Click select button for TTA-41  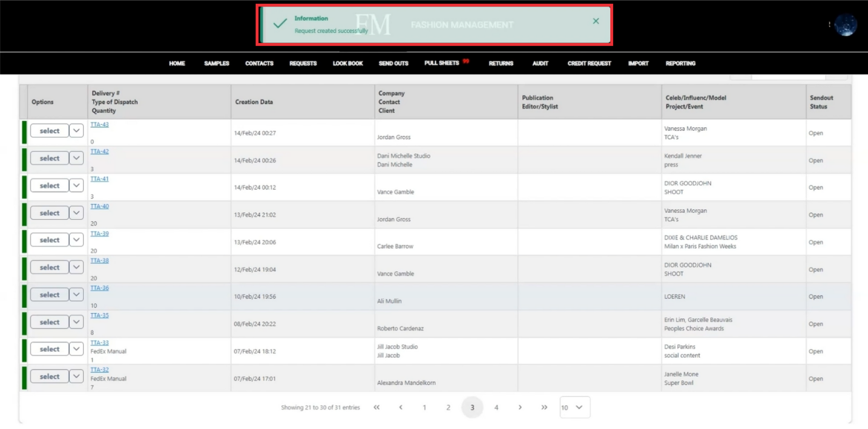(49, 186)
